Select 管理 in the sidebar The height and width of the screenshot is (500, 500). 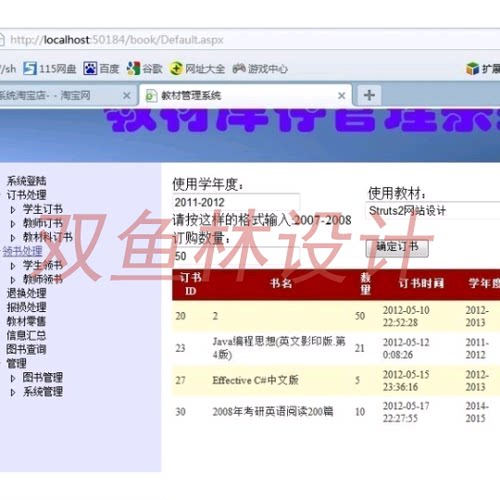(x=16, y=363)
